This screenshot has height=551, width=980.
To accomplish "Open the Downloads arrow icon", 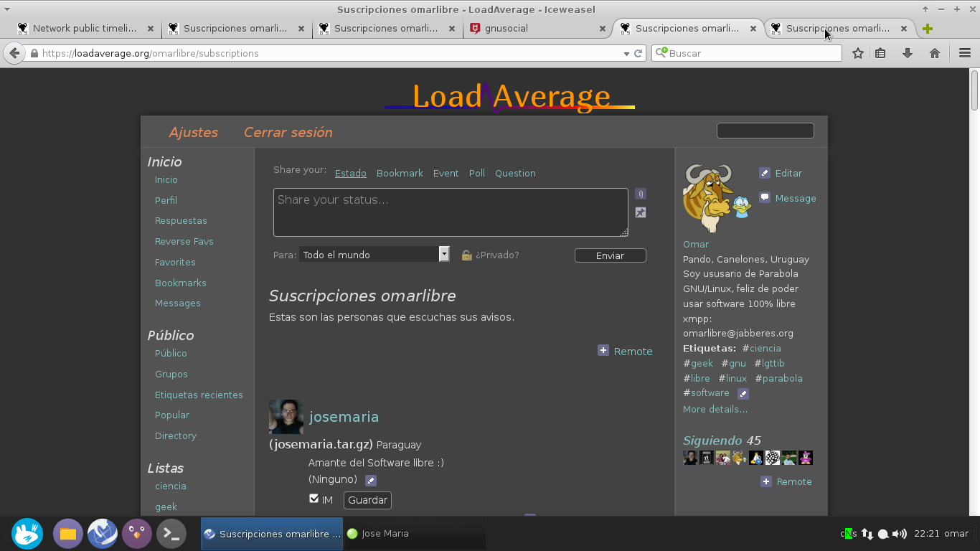I will point(908,53).
